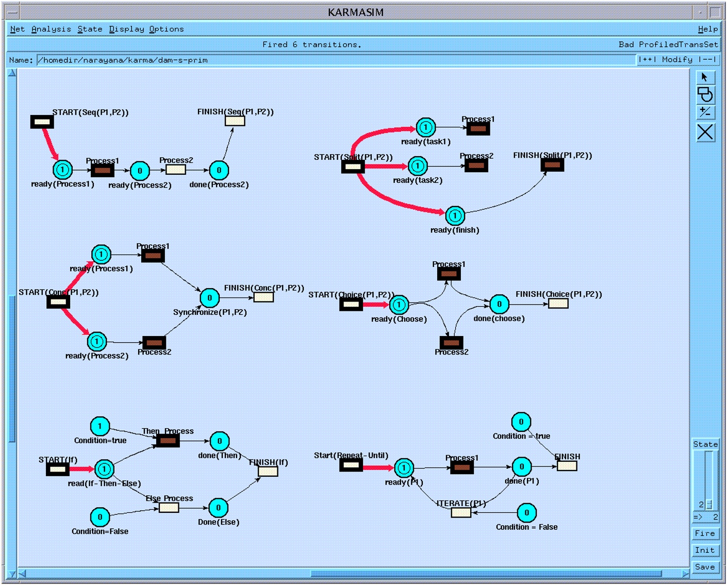
Task: Click the ready(Choose) place
Action: 399,305
